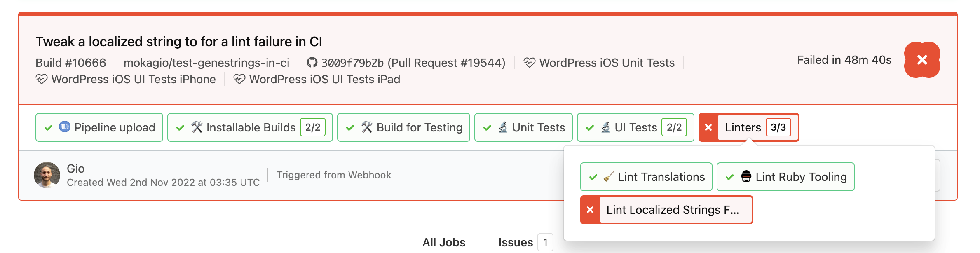Screen dimensions: 980x253
Task: Click the microscope icon on Unit Tests
Action: (x=503, y=127)
